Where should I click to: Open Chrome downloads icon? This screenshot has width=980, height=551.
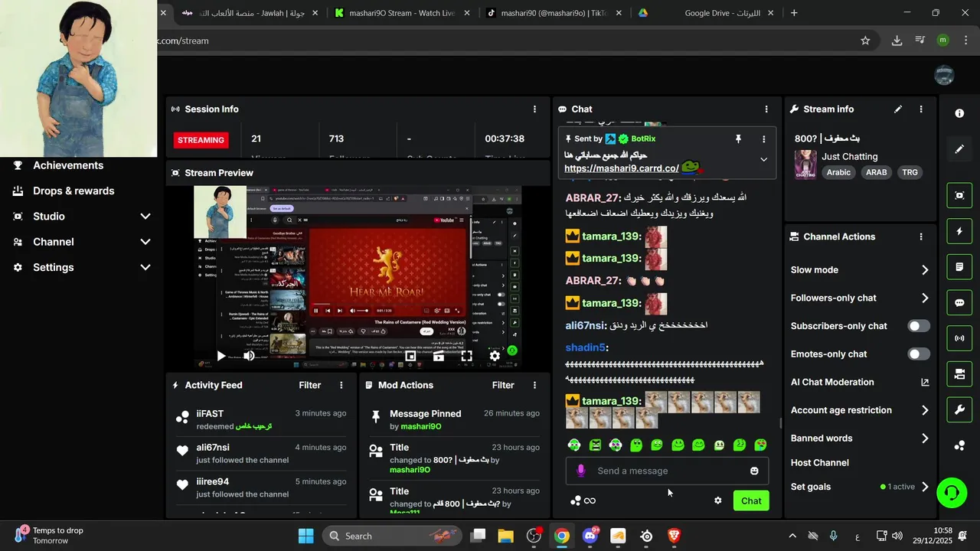point(897,41)
